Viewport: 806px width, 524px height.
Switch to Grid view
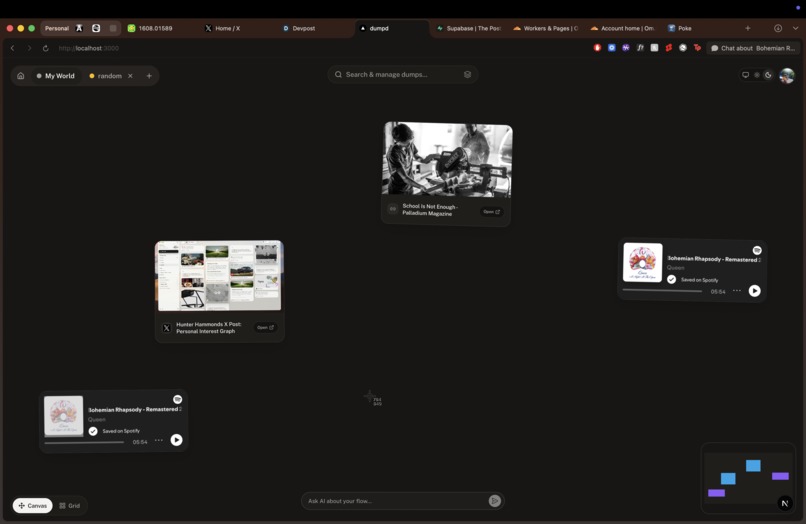pyautogui.click(x=70, y=505)
